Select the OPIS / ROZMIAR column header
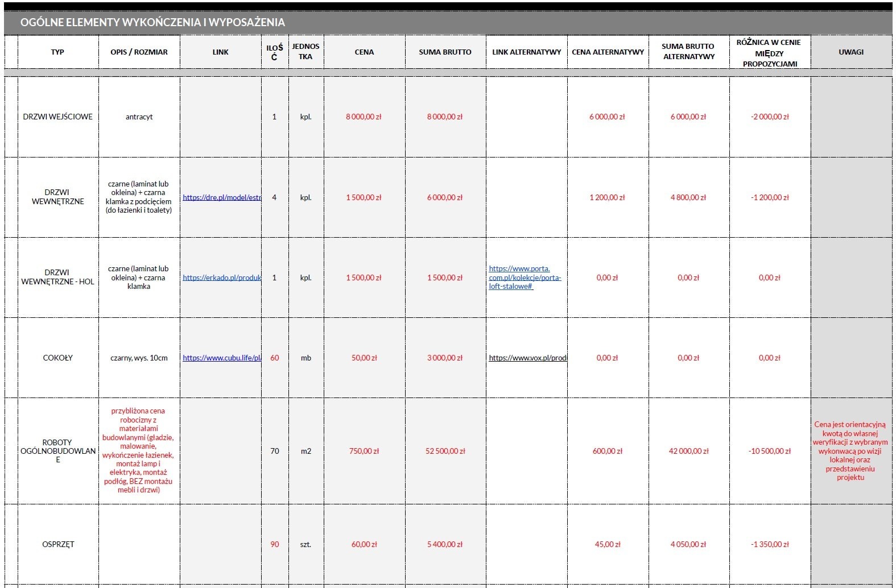 tap(139, 52)
